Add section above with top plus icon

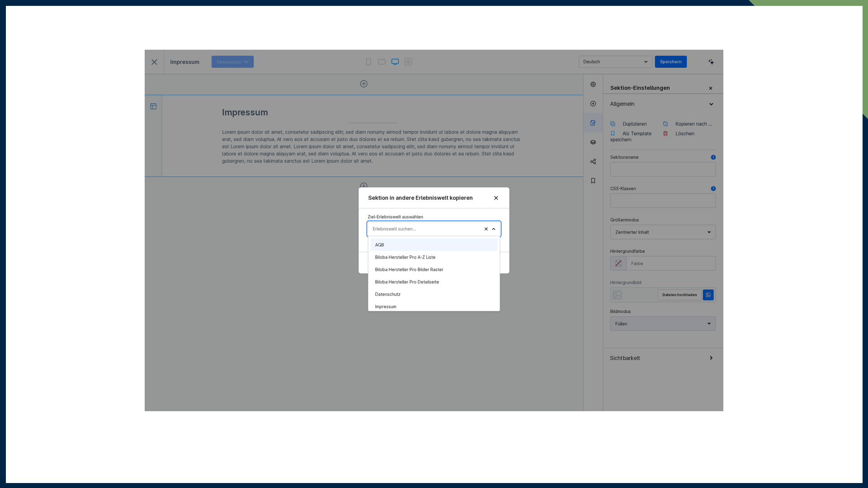tap(363, 84)
